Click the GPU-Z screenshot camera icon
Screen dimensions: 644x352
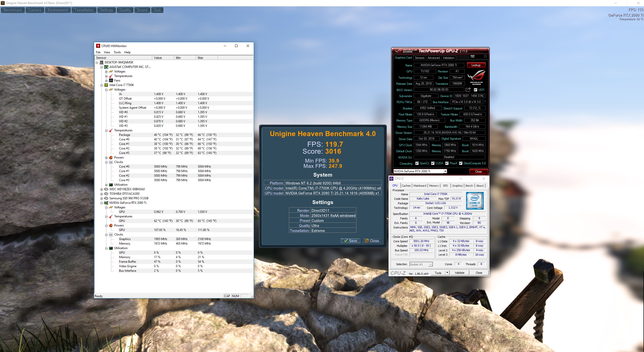tap(473, 56)
